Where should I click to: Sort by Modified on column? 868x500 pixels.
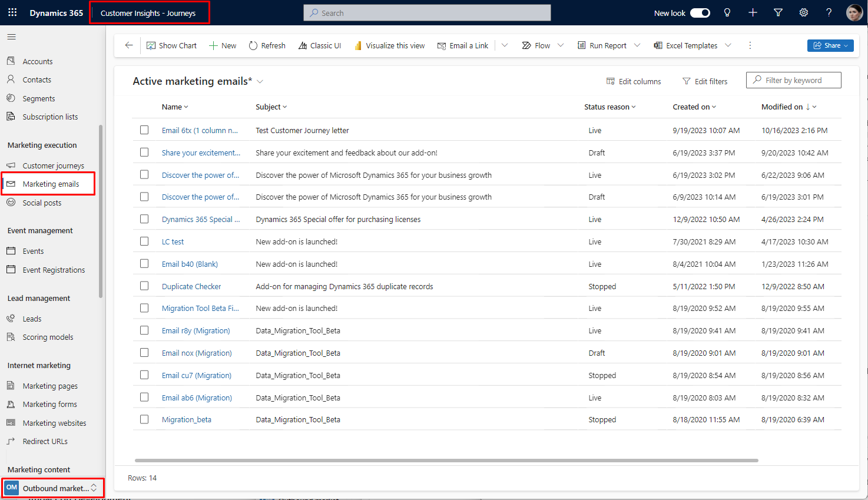(x=789, y=107)
